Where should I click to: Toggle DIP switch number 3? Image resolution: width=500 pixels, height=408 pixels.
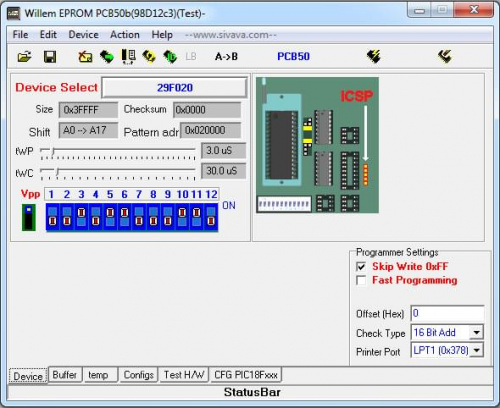coord(81,217)
